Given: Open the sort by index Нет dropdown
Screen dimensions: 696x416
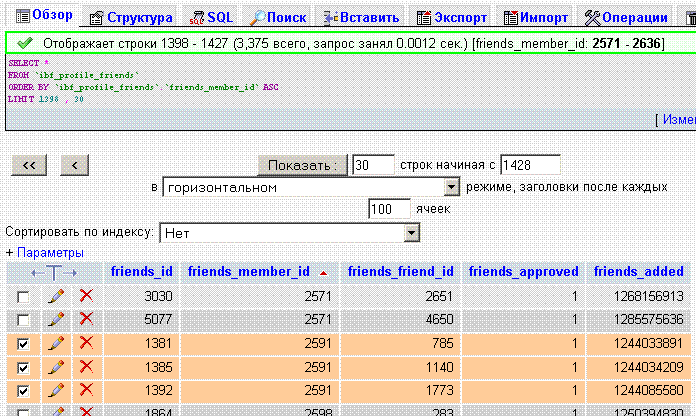Looking at the screenshot, I should [289, 233].
